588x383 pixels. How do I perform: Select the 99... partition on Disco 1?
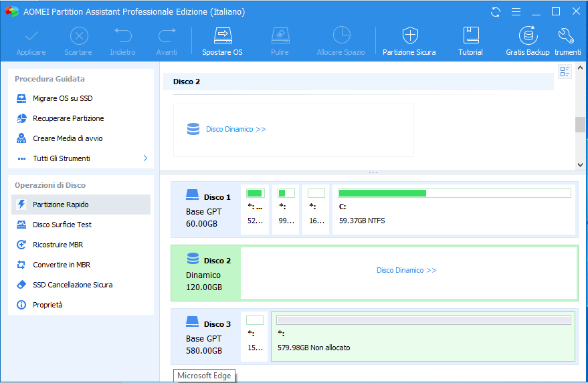[286, 209]
